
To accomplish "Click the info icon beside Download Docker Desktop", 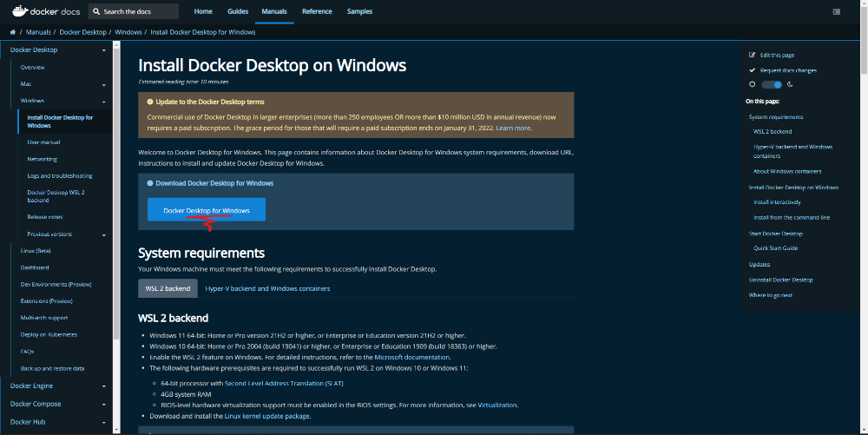I will tap(150, 183).
